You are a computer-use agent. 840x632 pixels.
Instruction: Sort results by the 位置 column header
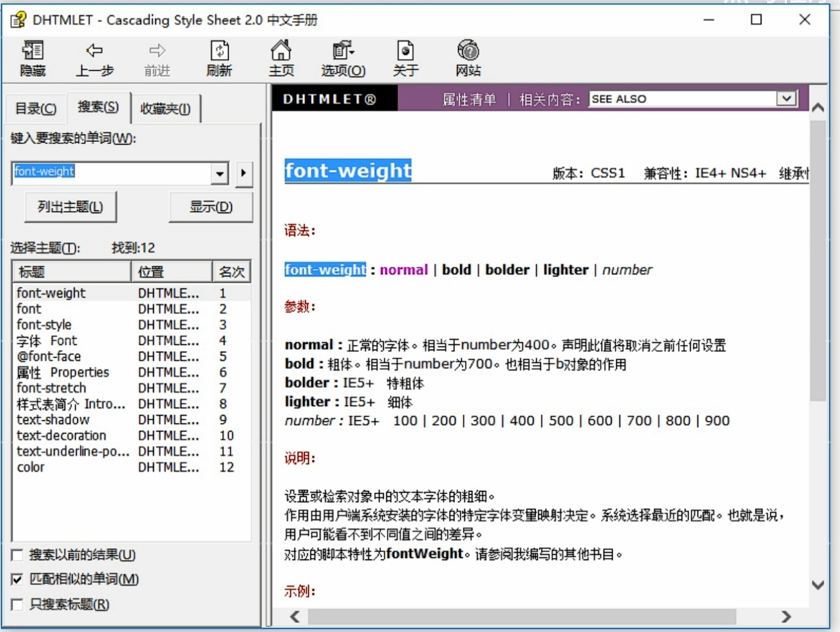[x=171, y=272]
